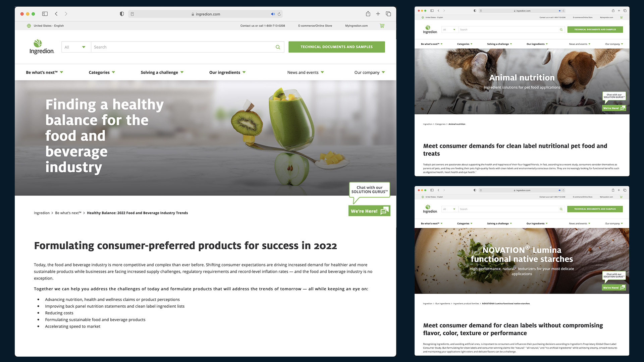Show the tab overview icon in the main window
Screen dimensions: 644x362
[388, 14]
